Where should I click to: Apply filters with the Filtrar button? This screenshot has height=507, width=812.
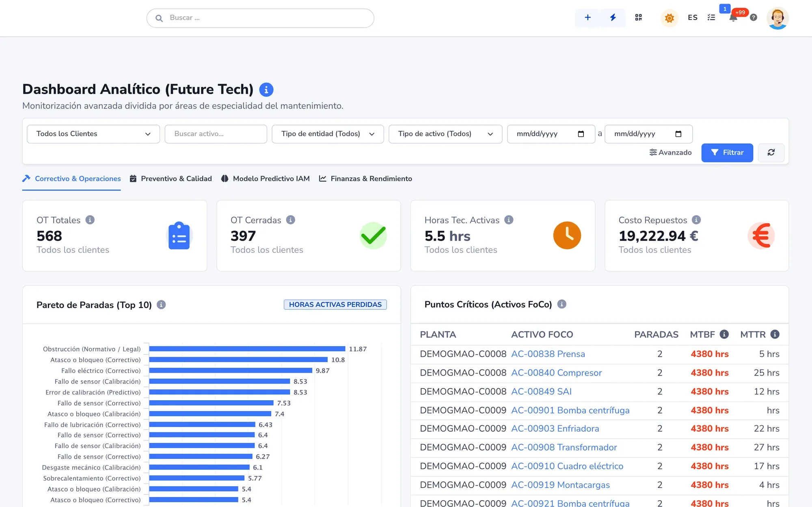pyautogui.click(x=727, y=153)
